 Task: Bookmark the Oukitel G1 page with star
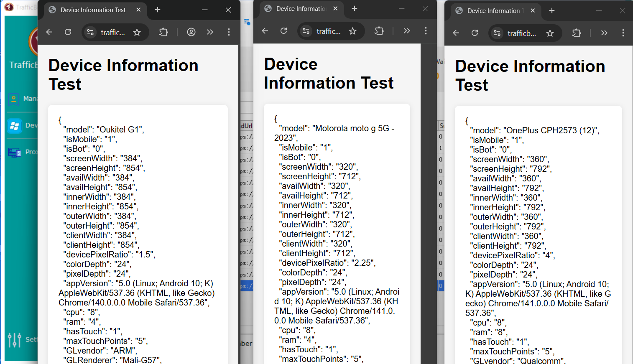point(137,32)
